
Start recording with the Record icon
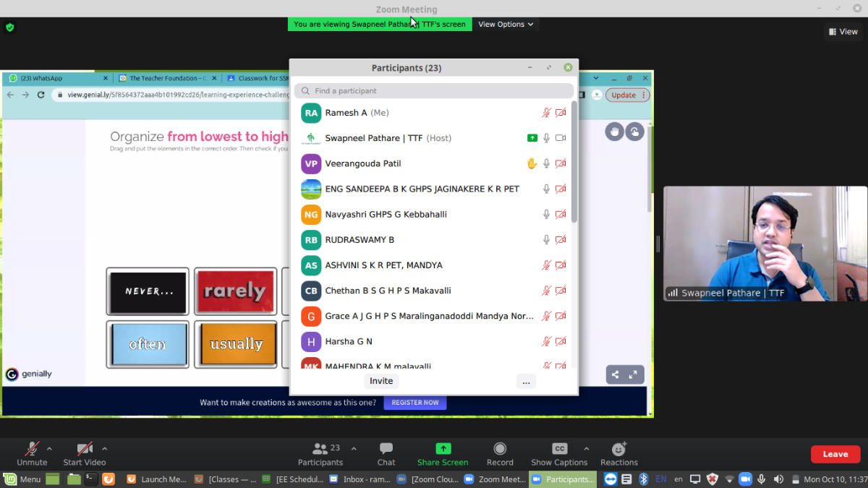500,449
